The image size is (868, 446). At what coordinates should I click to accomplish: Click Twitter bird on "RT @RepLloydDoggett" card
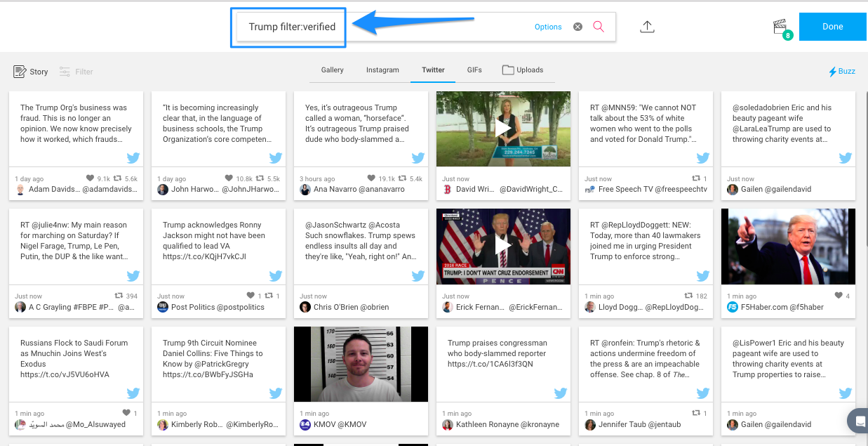703,275
